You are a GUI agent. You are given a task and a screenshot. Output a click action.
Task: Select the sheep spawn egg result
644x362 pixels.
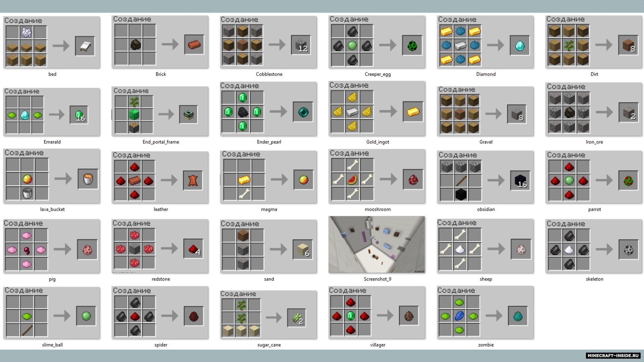[x=521, y=249]
